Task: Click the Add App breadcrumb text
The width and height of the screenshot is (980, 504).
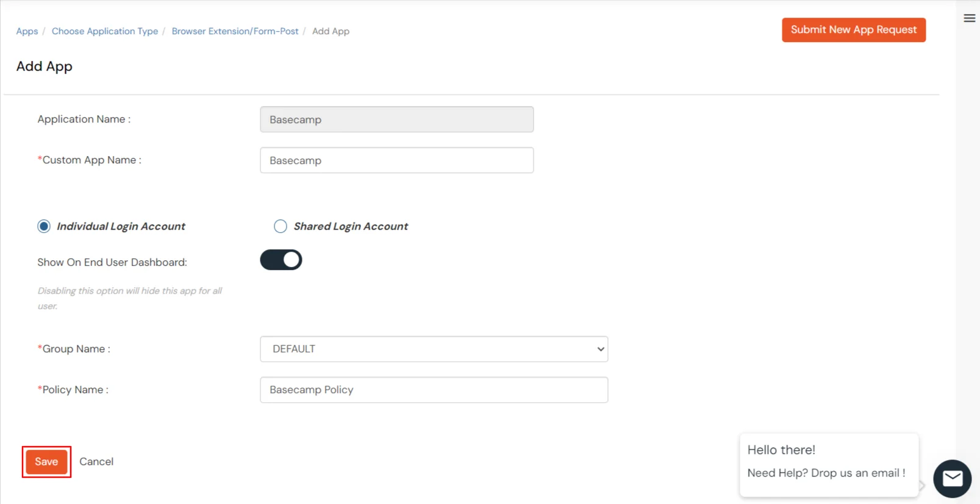Action: [331, 31]
